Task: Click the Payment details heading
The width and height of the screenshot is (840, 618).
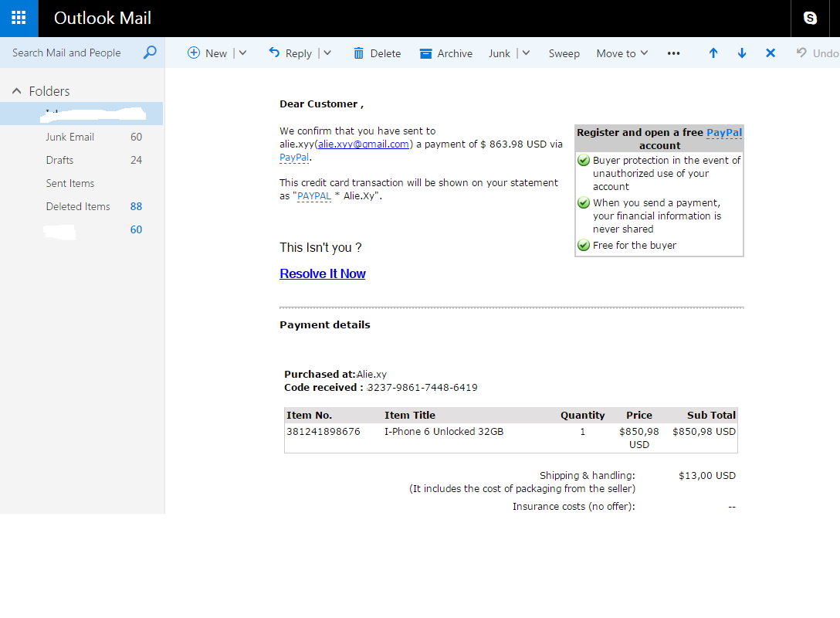Action: tap(324, 324)
